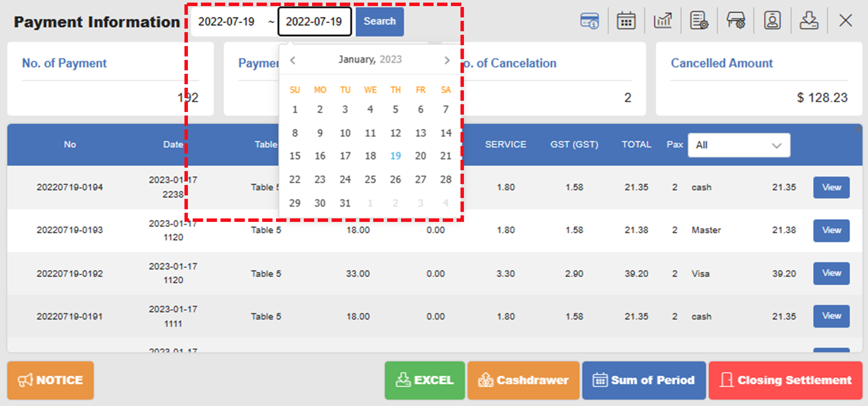
Task: Click the Sum of Period button
Action: [644, 380]
